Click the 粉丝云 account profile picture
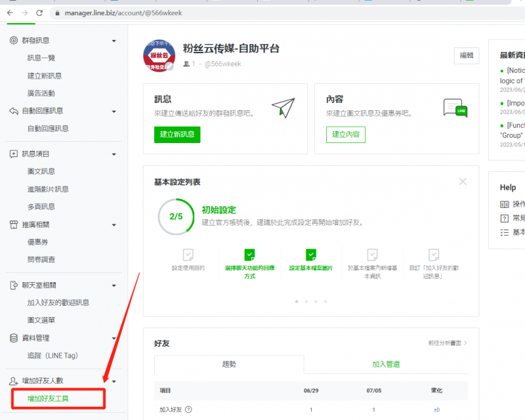Viewport: 525px width, 420px height. (159, 55)
